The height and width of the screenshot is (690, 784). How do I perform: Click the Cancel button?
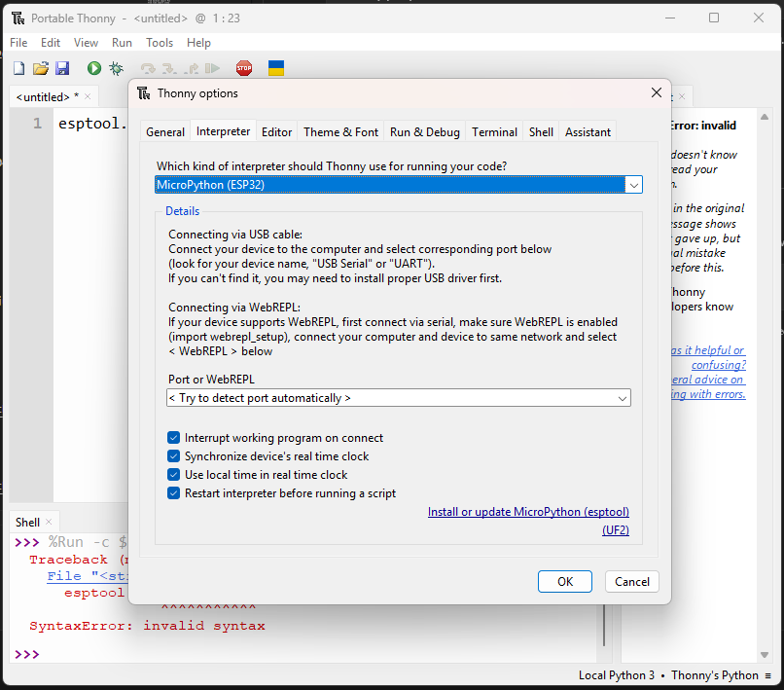click(632, 581)
